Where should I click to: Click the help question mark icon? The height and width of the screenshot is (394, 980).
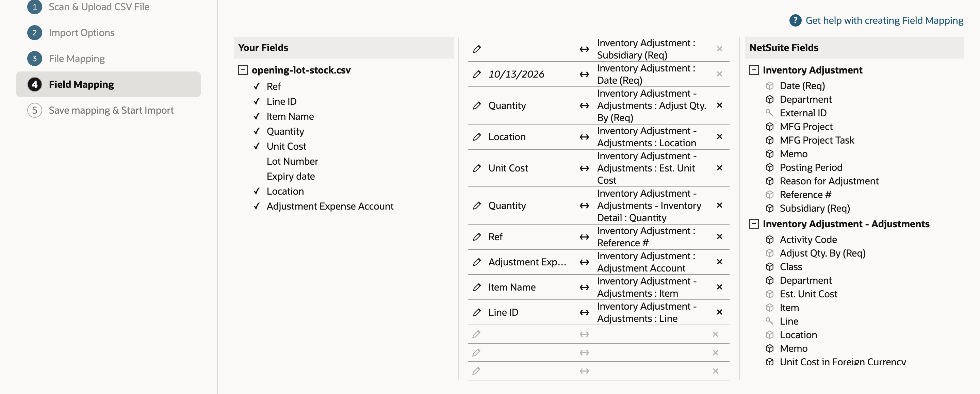coord(796,20)
